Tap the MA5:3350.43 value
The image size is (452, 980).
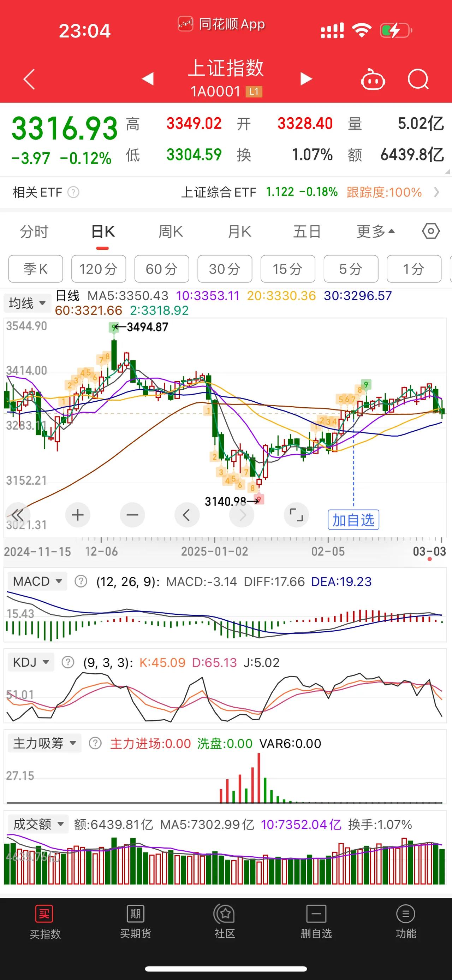[x=128, y=296]
